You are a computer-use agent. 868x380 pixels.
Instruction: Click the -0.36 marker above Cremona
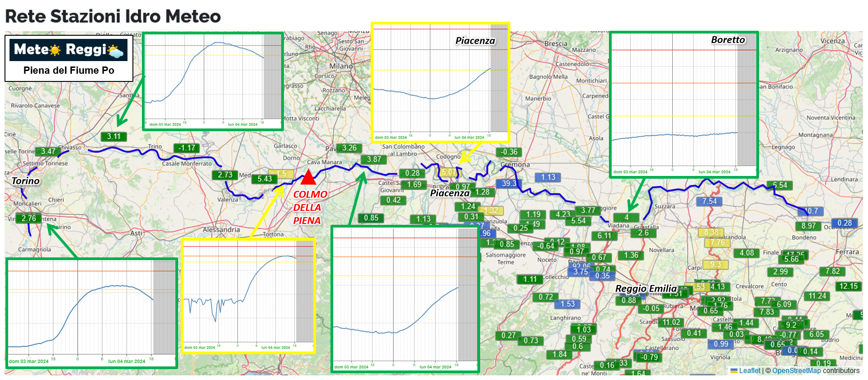tap(509, 152)
